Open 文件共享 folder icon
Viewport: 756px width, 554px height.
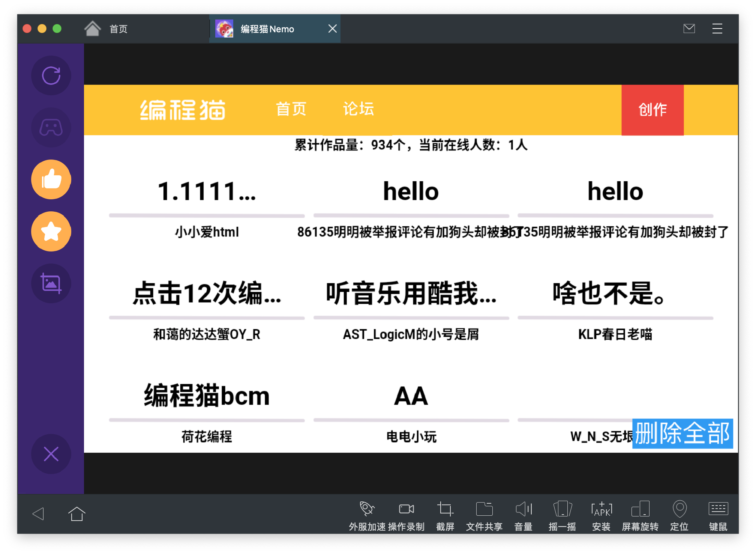[484, 509]
